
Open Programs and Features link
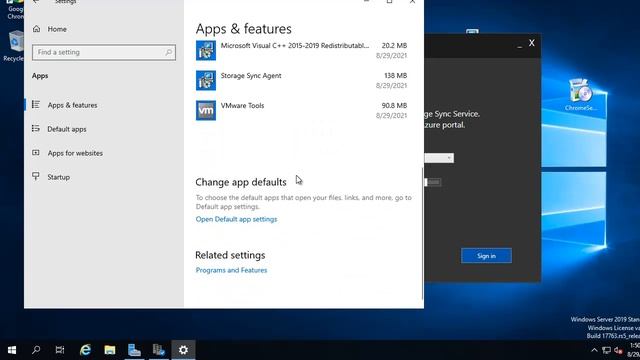(231, 270)
